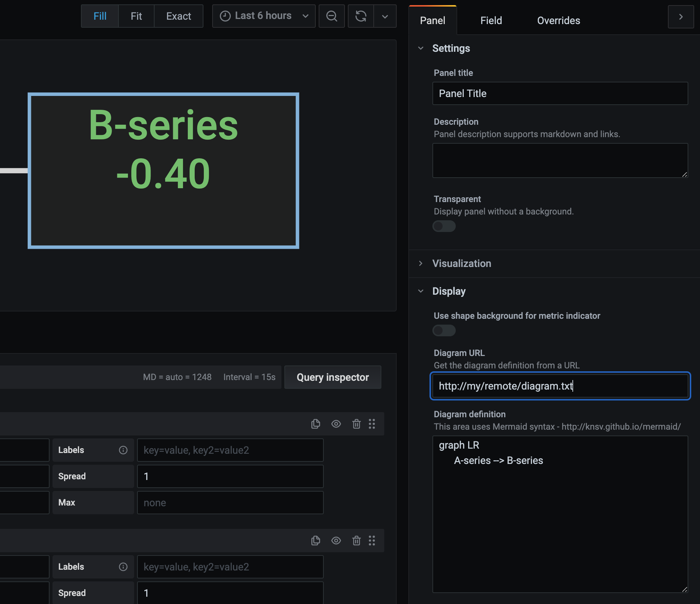The height and width of the screenshot is (604, 700).
Task: Open the Last 6 hours time picker
Action: [x=264, y=16]
